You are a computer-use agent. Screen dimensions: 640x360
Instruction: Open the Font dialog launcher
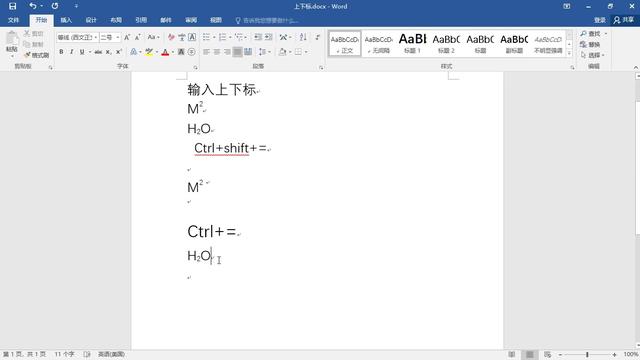(196, 67)
